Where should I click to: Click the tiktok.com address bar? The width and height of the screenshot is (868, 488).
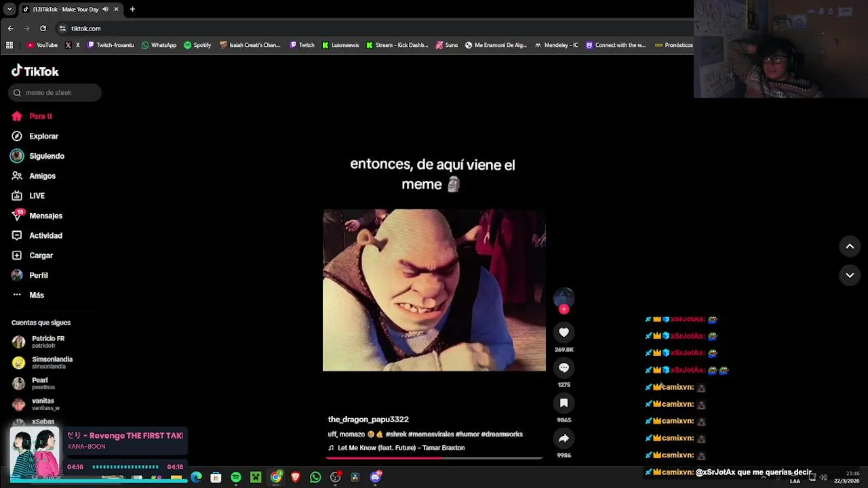coord(373,28)
